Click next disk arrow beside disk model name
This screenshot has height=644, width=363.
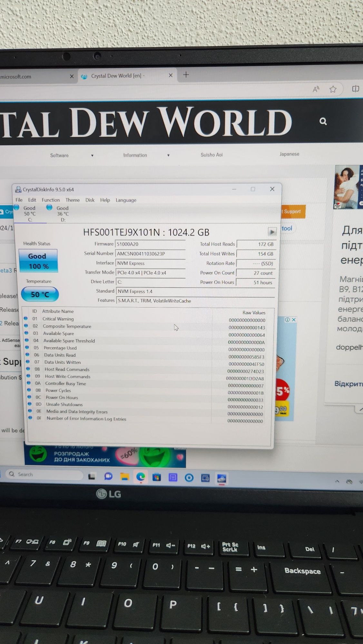pyautogui.click(x=272, y=232)
